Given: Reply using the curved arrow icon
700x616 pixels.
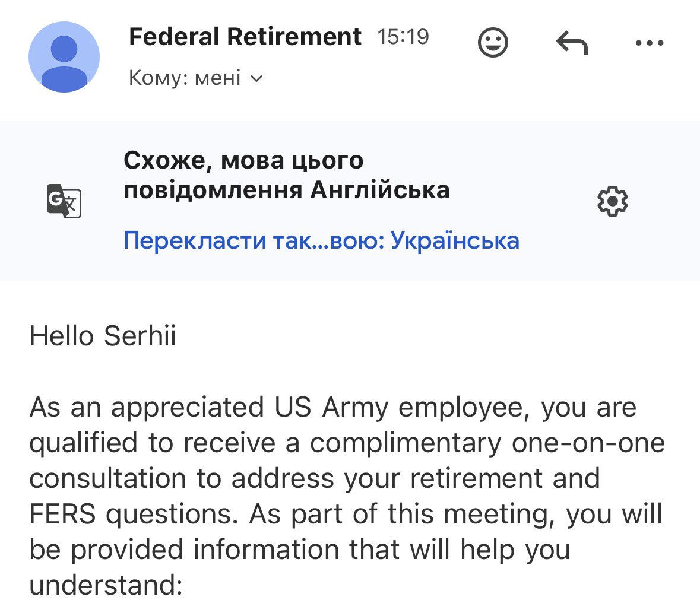Looking at the screenshot, I should 572,43.
